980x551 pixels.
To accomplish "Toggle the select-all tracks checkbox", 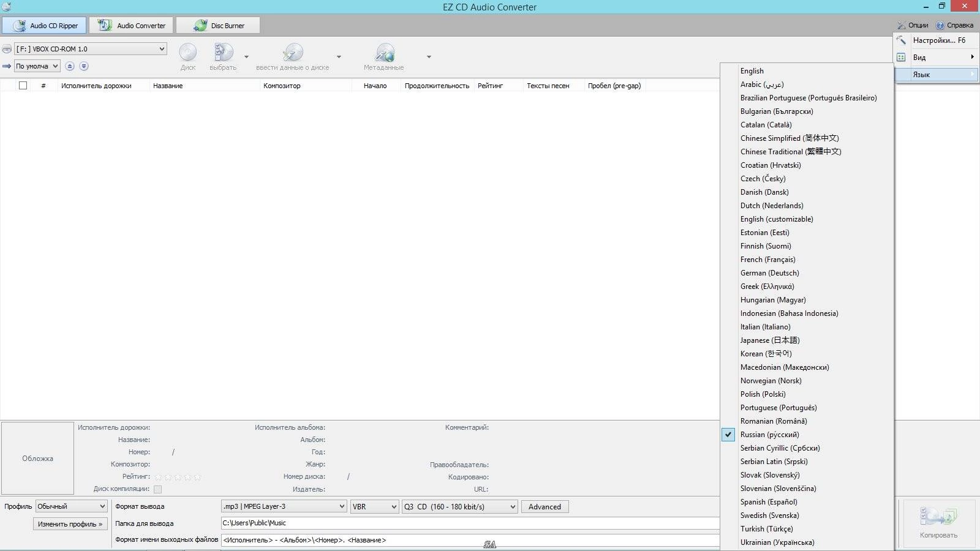I will (23, 86).
